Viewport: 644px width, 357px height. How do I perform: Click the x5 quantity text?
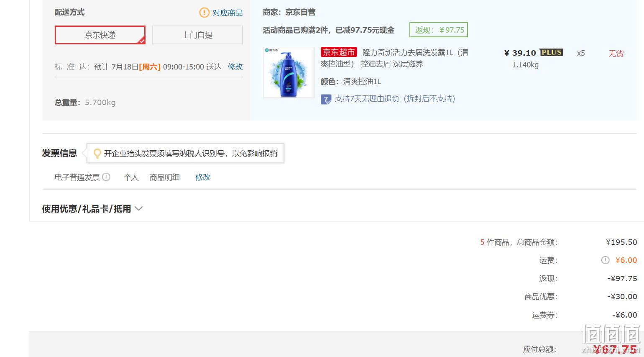coord(581,53)
